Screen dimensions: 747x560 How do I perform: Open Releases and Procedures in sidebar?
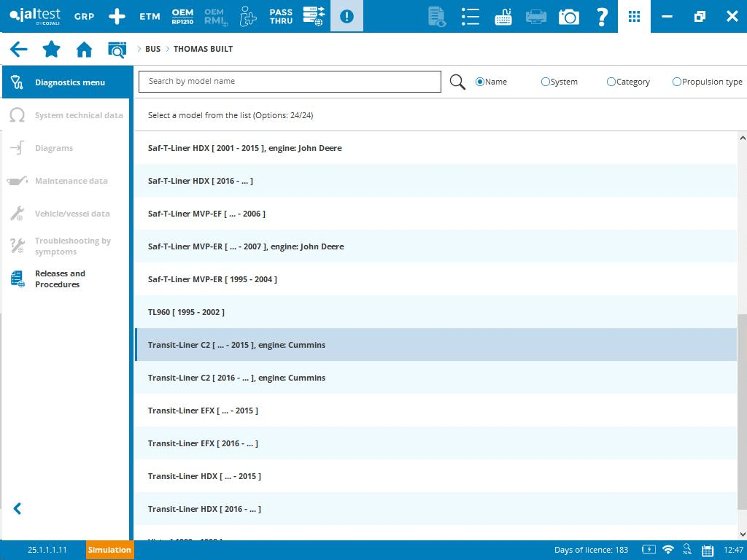pos(60,279)
